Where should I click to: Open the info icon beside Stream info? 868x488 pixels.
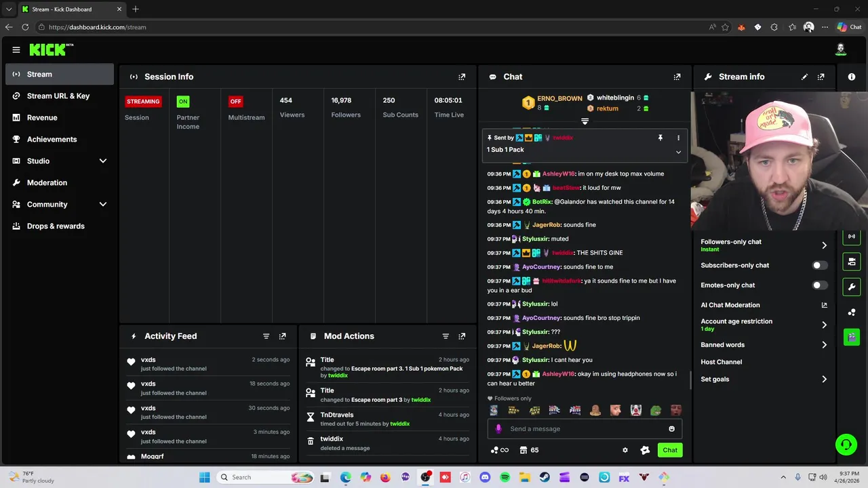[x=852, y=77]
